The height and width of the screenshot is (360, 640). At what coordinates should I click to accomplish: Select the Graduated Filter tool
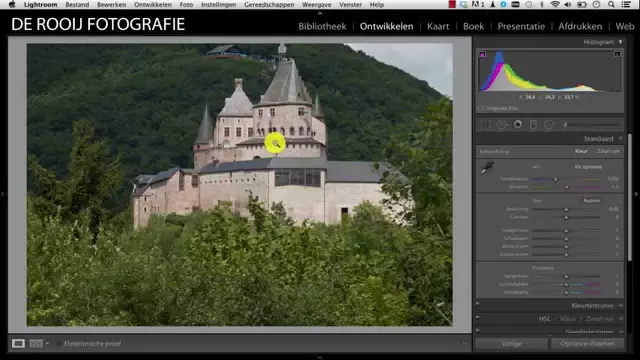(x=533, y=125)
